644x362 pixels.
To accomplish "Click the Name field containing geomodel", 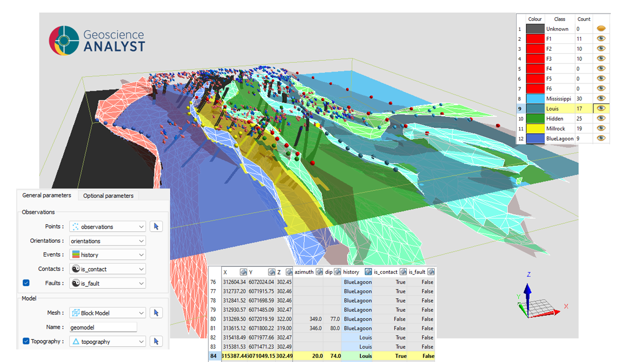I will pos(103,327).
